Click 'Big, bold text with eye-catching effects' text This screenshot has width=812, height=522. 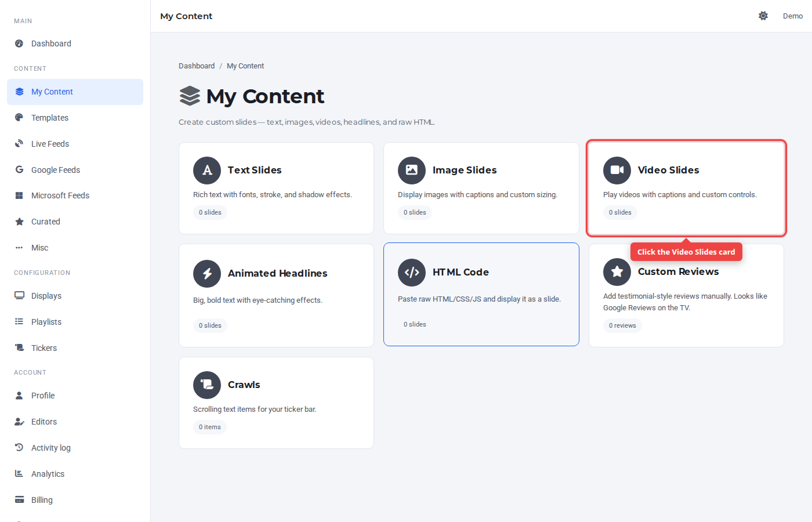point(258,300)
